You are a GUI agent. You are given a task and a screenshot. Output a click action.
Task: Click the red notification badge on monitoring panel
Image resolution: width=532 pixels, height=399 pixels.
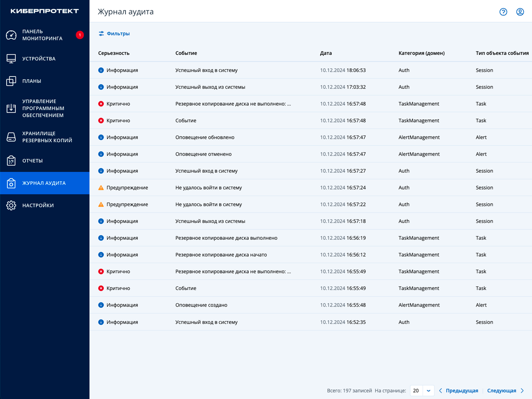click(x=80, y=35)
